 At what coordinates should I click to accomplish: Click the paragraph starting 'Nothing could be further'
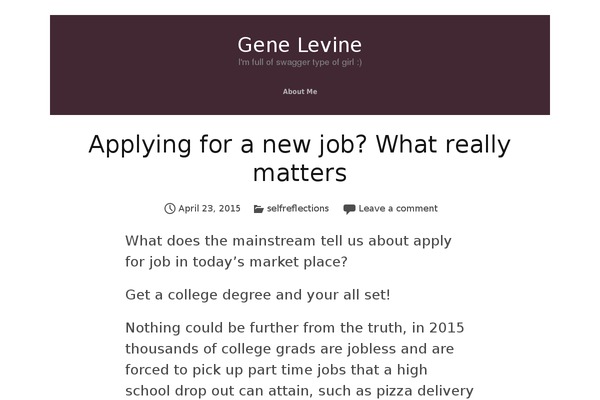[x=299, y=359]
